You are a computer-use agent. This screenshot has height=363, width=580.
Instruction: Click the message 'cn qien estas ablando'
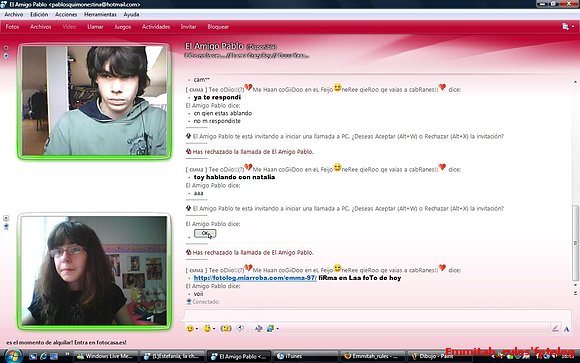(x=223, y=113)
